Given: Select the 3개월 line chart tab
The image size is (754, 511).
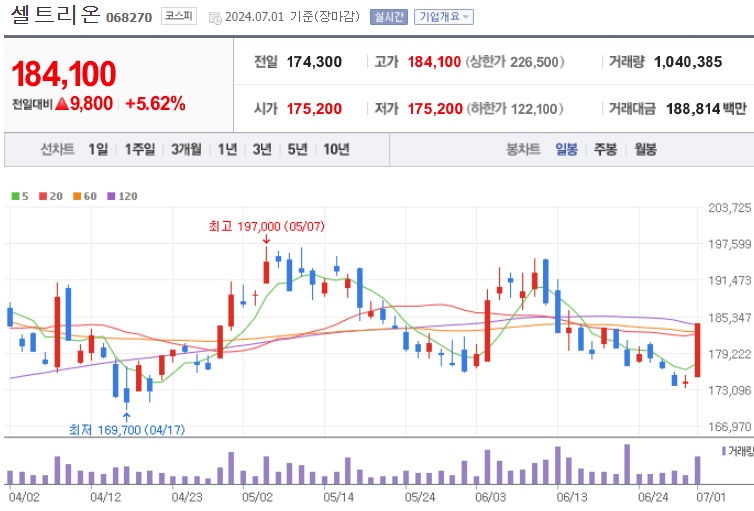Looking at the screenshot, I should [187, 149].
